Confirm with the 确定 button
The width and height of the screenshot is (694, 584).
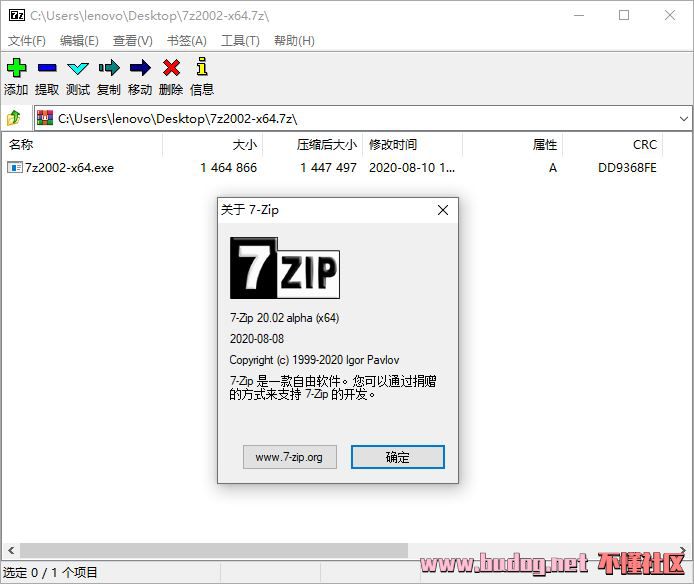pyautogui.click(x=397, y=457)
